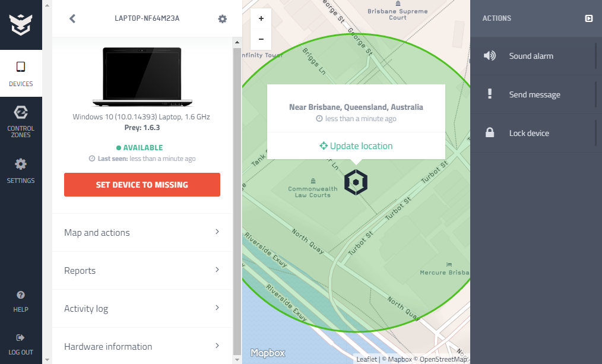Click the 'Prey: 1.6.3' version text

(142, 128)
